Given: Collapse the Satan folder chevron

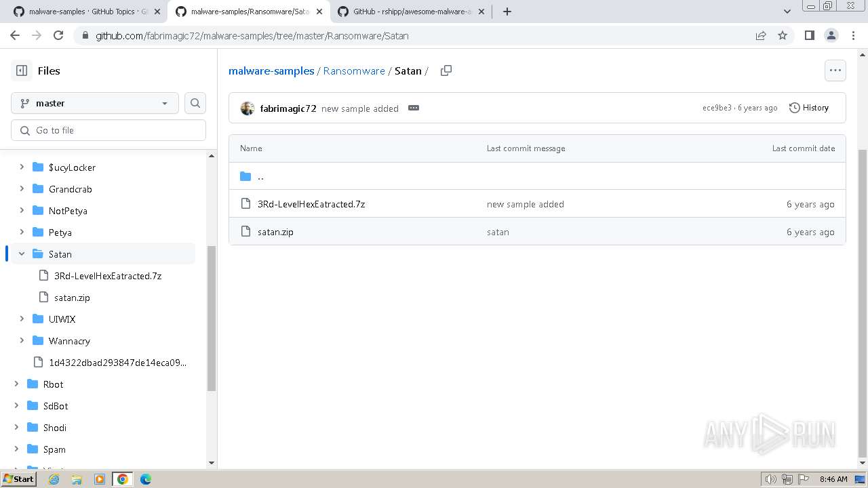Looking at the screenshot, I should [x=22, y=253].
